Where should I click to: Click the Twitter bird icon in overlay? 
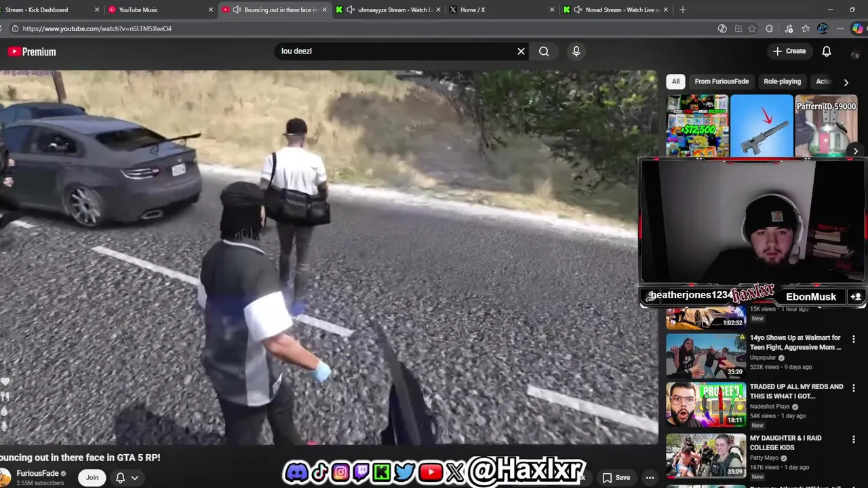(404, 472)
